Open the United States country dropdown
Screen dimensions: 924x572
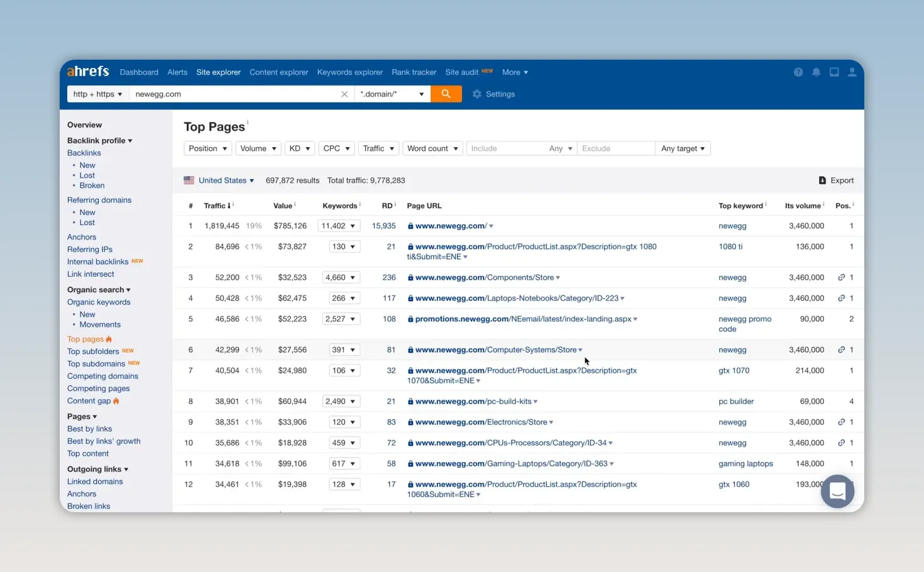pos(226,180)
